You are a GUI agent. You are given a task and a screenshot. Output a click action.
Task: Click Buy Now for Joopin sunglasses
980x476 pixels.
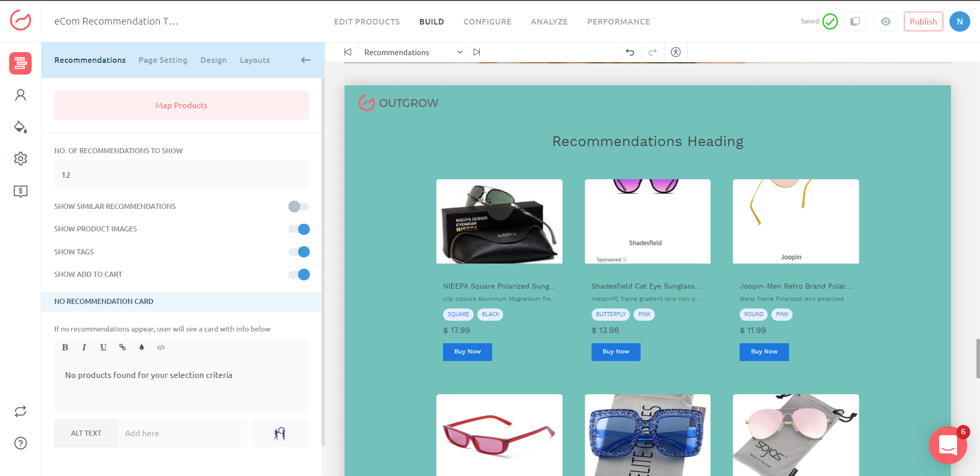764,352
